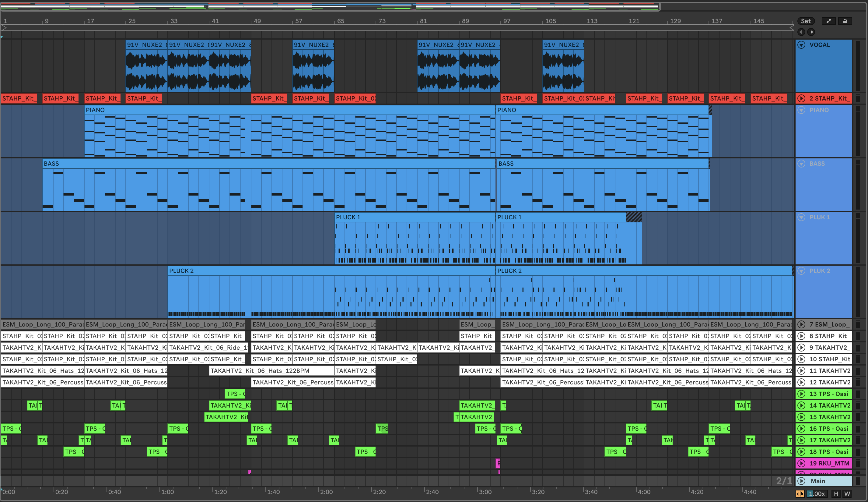Image resolution: width=868 pixels, height=502 pixels.
Task: Click the Set locator button
Action: [x=806, y=21]
